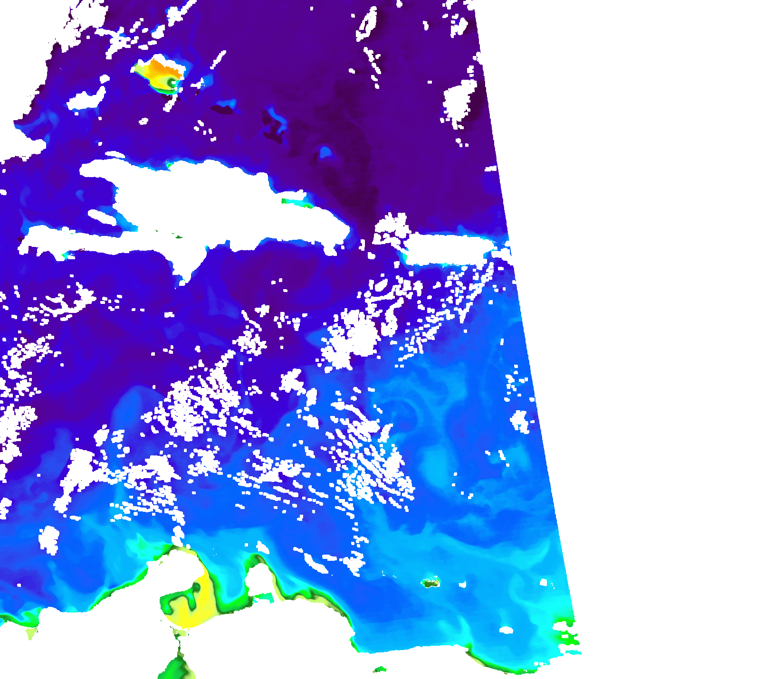The width and height of the screenshot is (784, 679).
Task: Select the large white Hispaniola landmass
Action: (x=214, y=204)
